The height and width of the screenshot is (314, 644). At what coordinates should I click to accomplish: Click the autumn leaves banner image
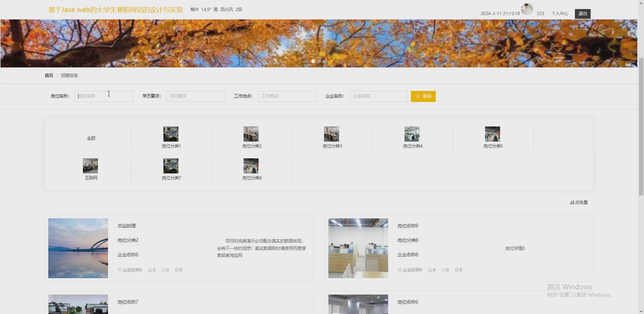(319, 43)
